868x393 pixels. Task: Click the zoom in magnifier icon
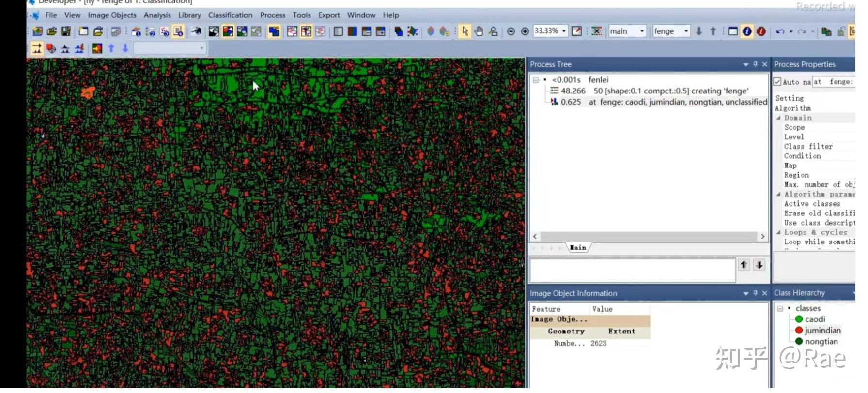[525, 31]
